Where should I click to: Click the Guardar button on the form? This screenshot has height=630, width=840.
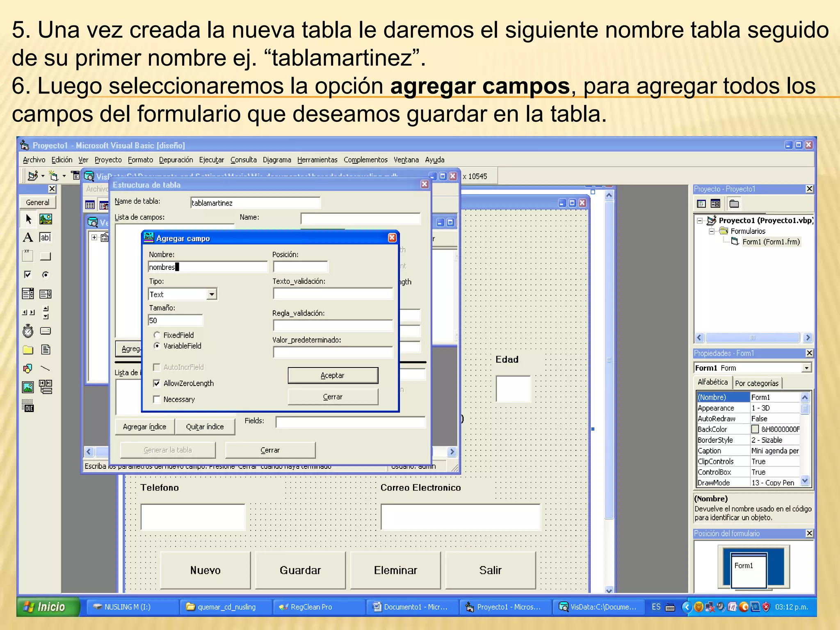pyautogui.click(x=300, y=570)
